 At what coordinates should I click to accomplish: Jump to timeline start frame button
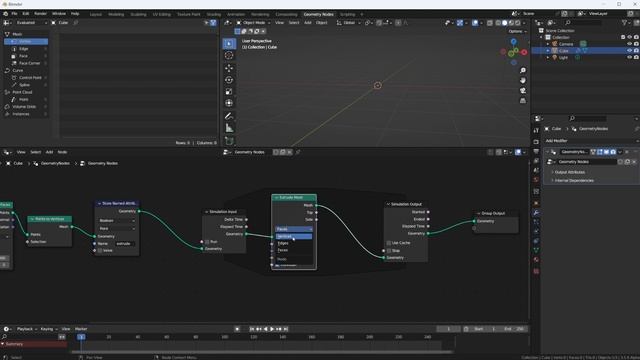[252, 329]
